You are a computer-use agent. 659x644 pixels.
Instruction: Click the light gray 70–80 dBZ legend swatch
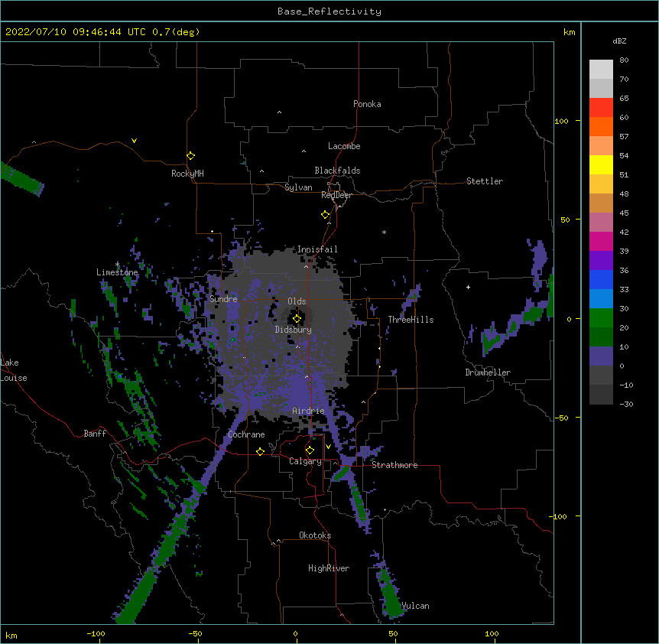601,70
